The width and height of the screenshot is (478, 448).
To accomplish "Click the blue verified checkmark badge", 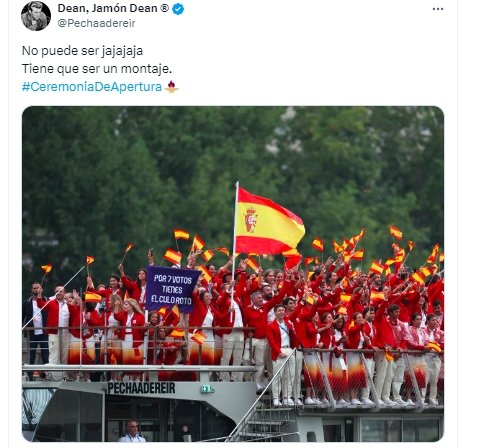I will [178, 9].
